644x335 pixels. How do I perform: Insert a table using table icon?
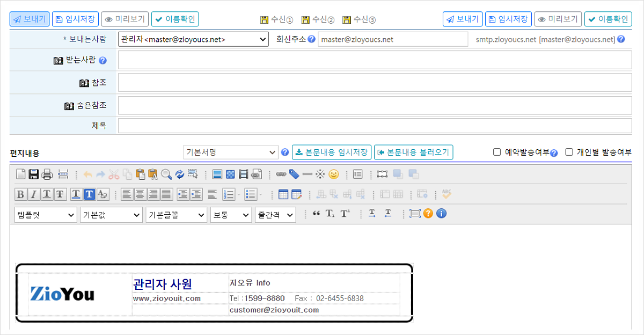(x=283, y=194)
